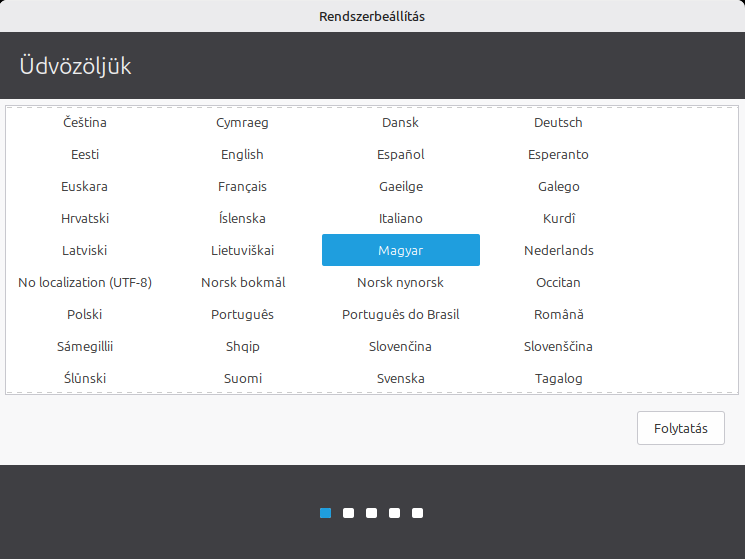The height and width of the screenshot is (559, 745).
Task: Click the second page indicator dot
Action: (x=348, y=513)
